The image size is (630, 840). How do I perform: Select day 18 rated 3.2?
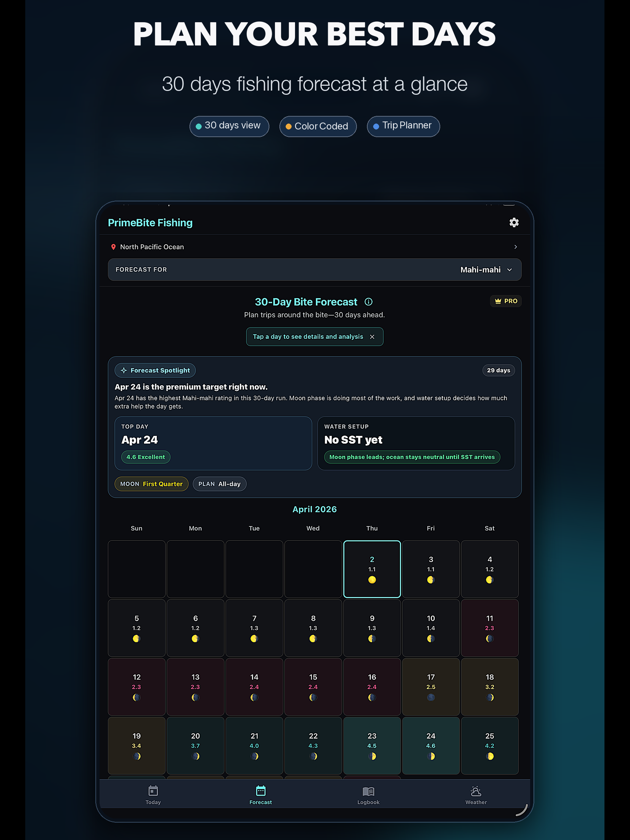(489, 687)
